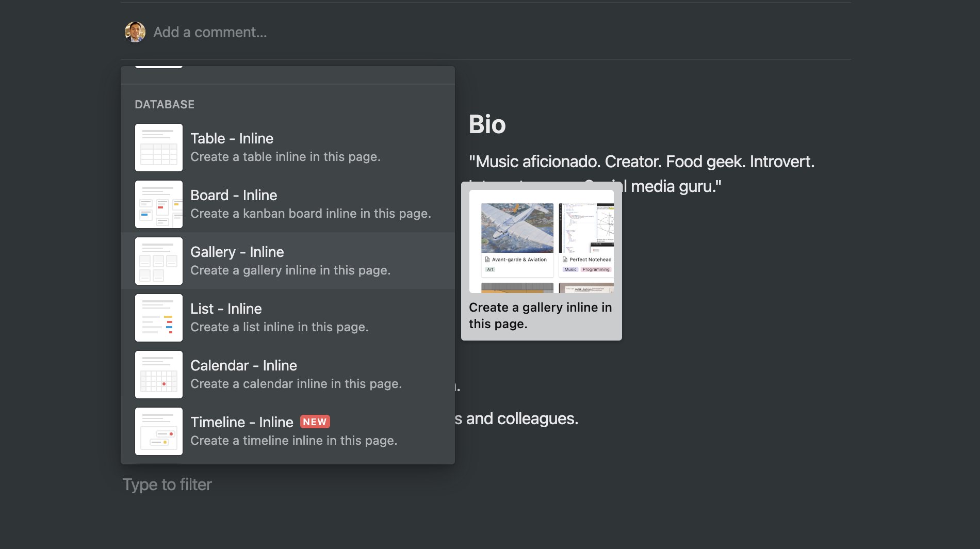
Task: Click the "Music aficionado. Creator." bio text
Action: click(x=642, y=162)
